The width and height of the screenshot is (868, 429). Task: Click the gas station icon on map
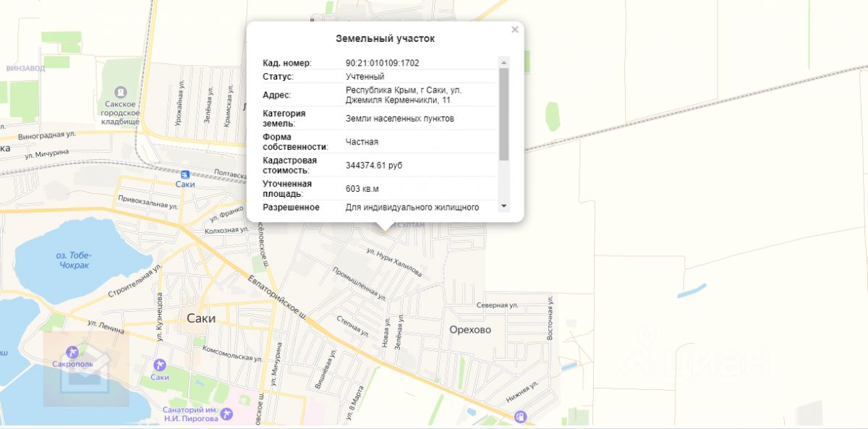tap(519, 417)
